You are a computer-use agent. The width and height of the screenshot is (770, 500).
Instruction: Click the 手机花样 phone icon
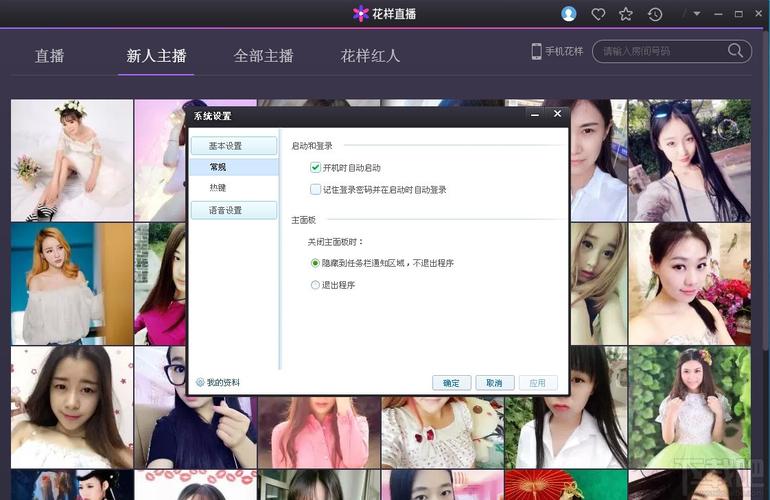(536, 51)
